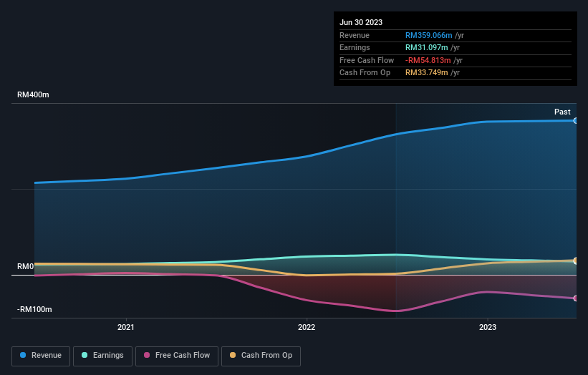Click the RM400m y-axis label
Viewport: 588px width, 375px height.
coord(33,94)
